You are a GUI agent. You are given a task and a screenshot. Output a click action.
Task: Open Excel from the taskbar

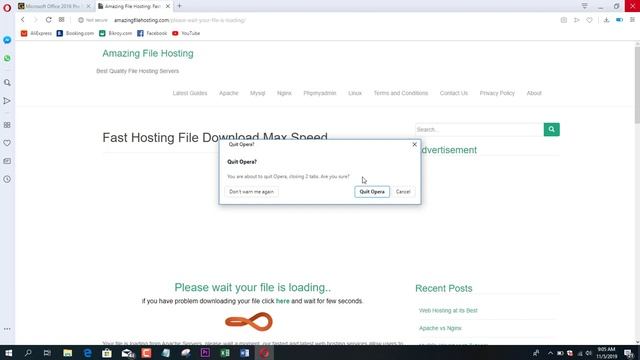click(225, 353)
